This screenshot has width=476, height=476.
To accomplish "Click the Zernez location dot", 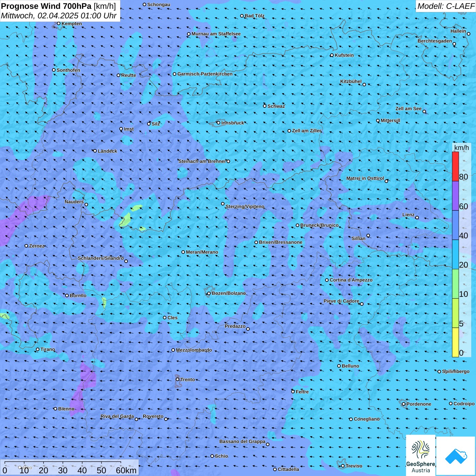I will 27,246.
